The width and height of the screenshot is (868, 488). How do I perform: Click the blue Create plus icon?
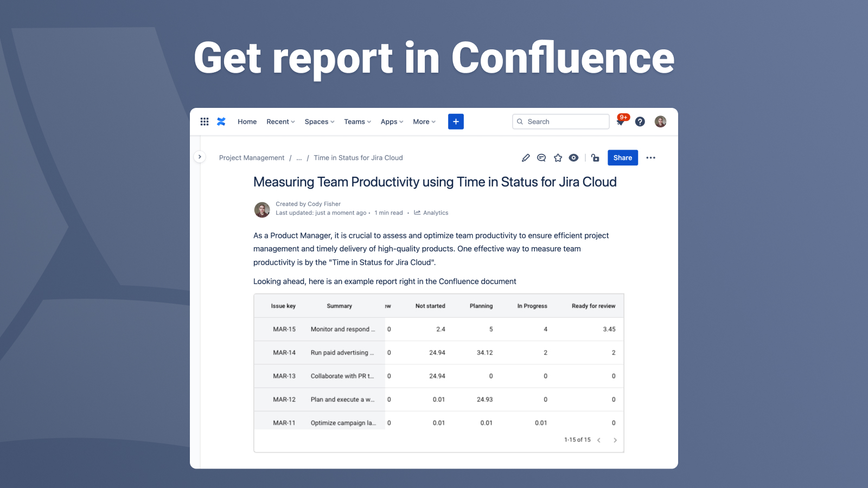(456, 121)
